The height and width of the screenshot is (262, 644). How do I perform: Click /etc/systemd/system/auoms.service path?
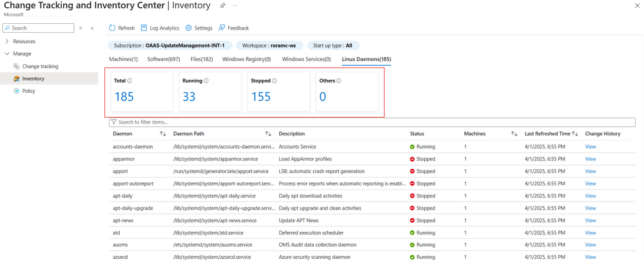point(213,245)
